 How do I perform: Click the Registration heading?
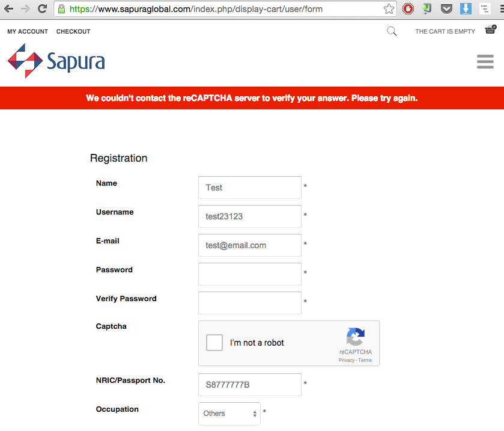pos(118,158)
